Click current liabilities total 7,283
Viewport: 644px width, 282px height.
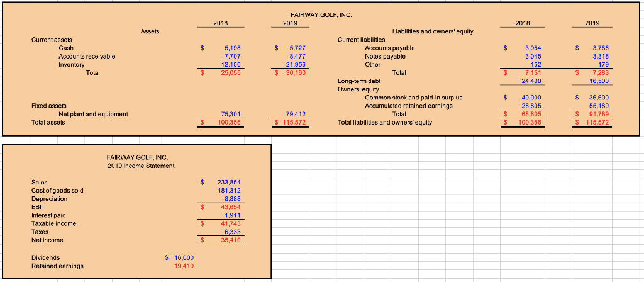(601, 73)
